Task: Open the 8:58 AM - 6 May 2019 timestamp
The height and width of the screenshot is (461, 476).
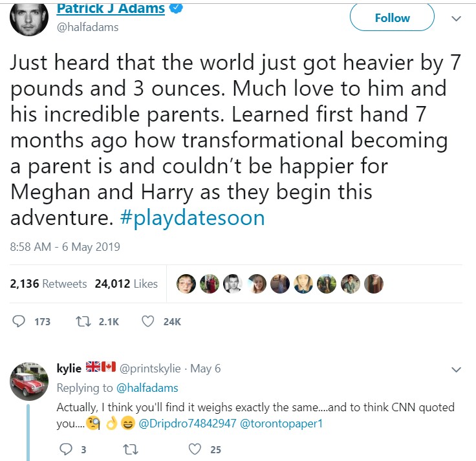Action: [65, 247]
